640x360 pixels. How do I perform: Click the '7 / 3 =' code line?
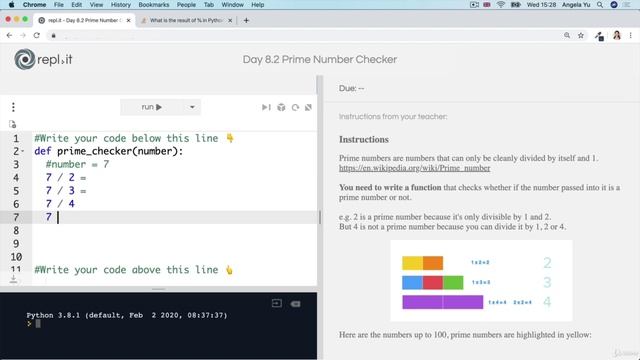pyautogui.click(x=66, y=191)
